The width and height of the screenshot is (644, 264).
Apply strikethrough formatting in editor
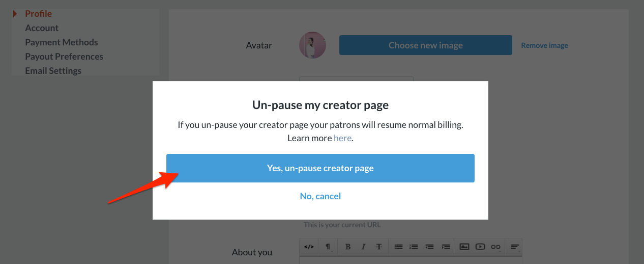pos(378,247)
